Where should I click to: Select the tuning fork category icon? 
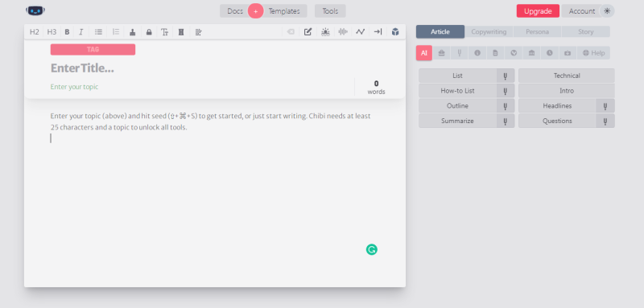pos(460,53)
